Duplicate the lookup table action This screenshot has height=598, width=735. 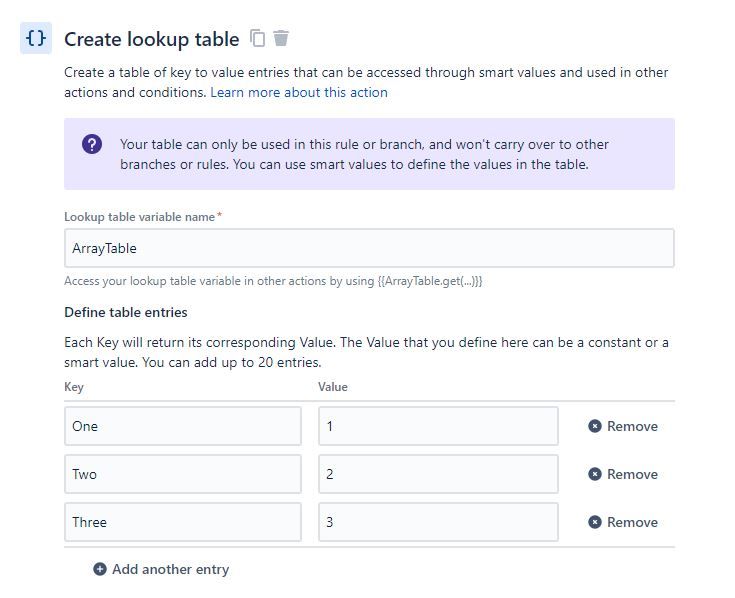(258, 38)
